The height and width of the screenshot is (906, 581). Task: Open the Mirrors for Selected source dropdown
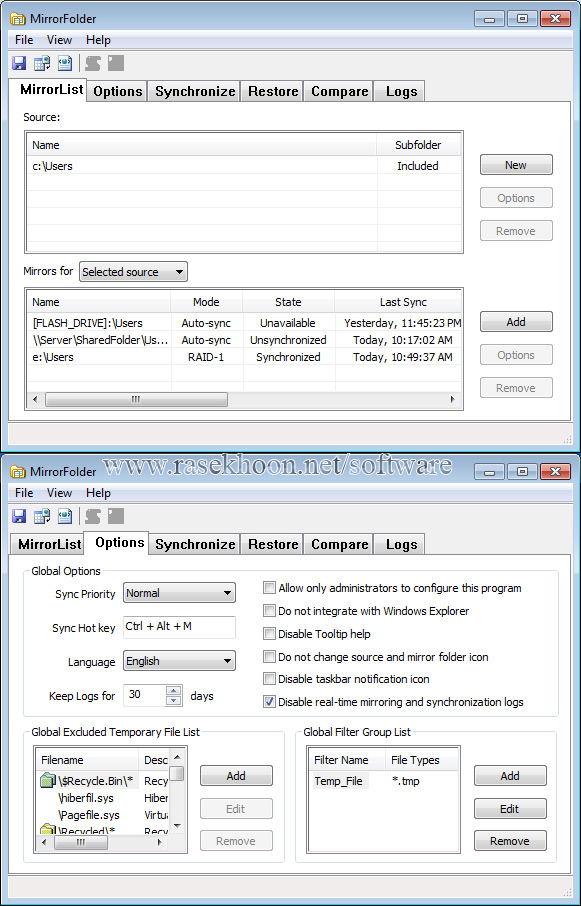(x=133, y=272)
